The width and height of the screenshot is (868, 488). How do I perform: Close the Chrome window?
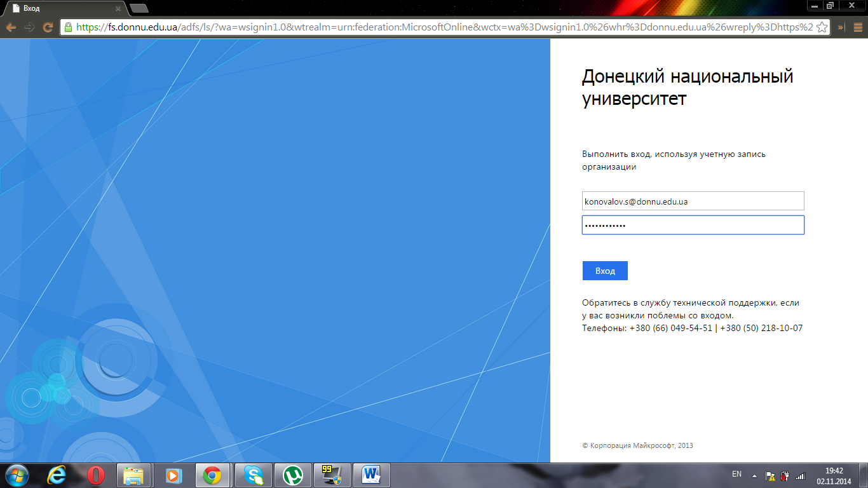(x=851, y=5)
